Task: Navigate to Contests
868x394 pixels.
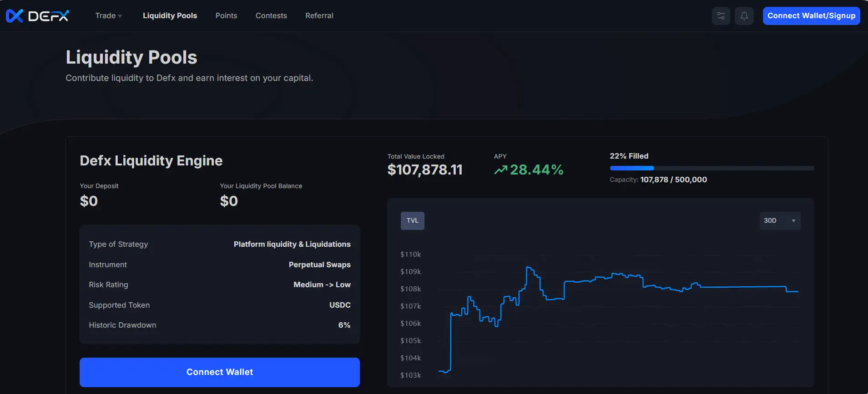Action: pyautogui.click(x=271, y=16)
